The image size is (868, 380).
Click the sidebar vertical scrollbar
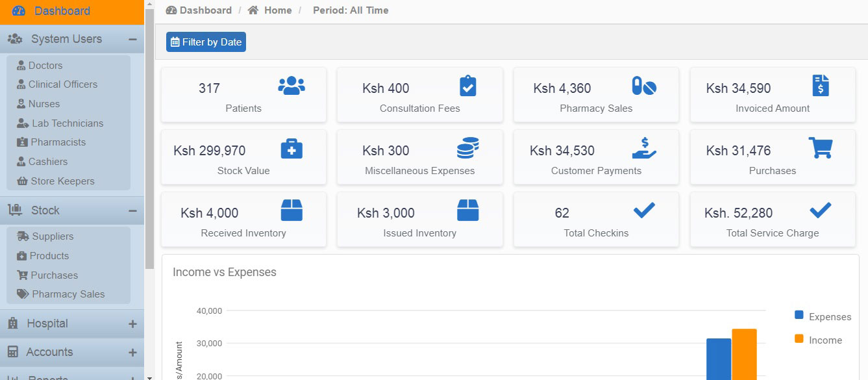pos(149,130)
